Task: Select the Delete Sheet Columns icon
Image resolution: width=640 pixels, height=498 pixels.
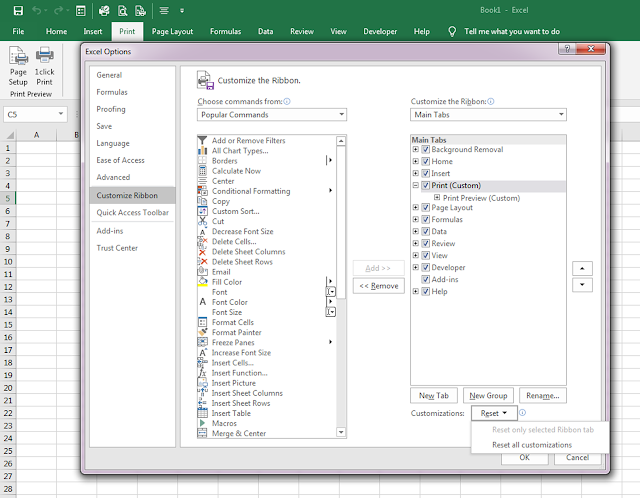Action: click(x=202, y=252)
